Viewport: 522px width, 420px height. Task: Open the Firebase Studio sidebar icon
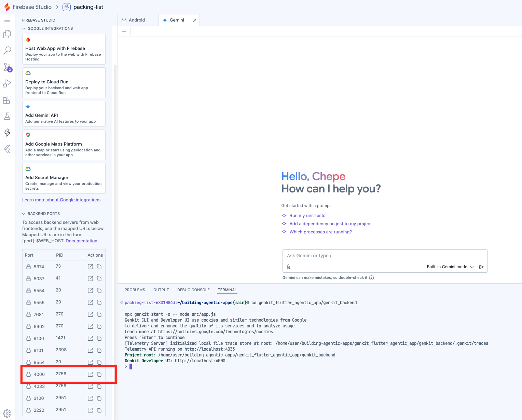7,133
